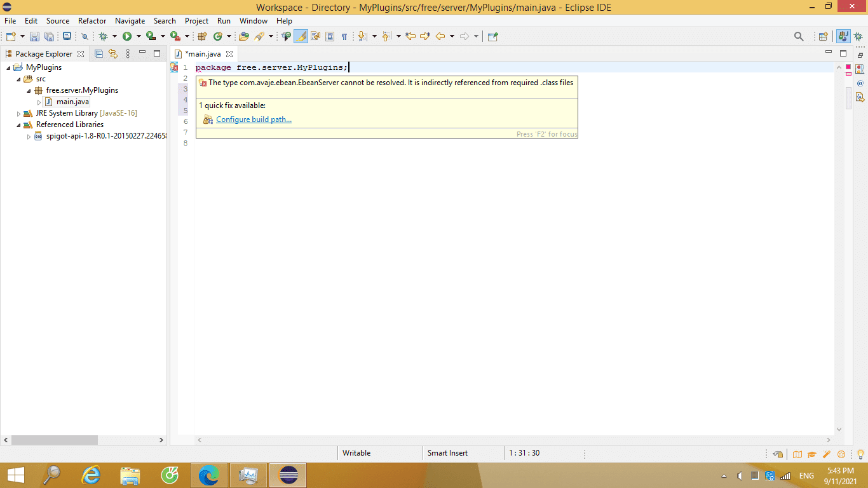Toggle Word Wrap toolbar icon
The width and height of the screenshot is (868, 488).
(315, 37)
